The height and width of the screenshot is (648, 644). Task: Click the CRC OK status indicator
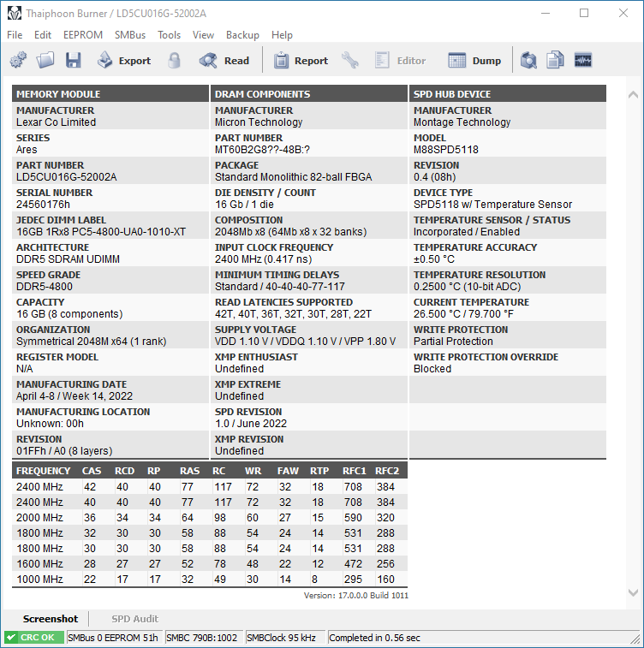coord(34,637)
